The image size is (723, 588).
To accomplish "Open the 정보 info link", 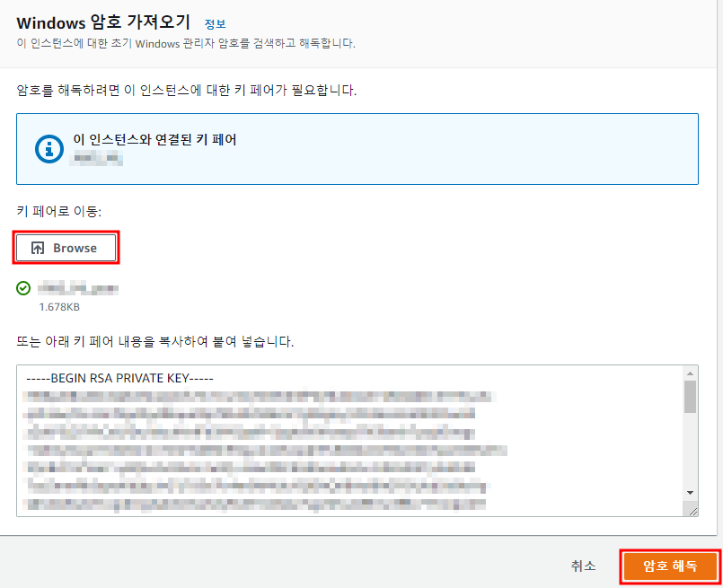I will click(215, 23).
